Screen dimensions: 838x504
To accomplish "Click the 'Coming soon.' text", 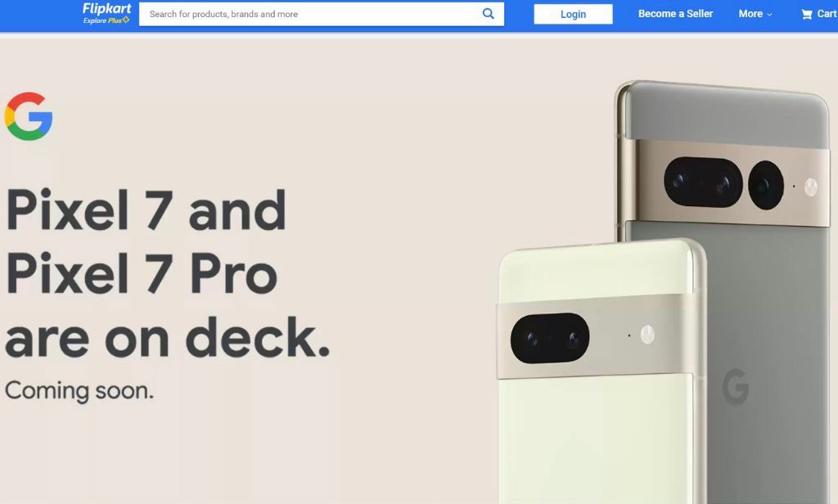I will (x=79, y=391).
